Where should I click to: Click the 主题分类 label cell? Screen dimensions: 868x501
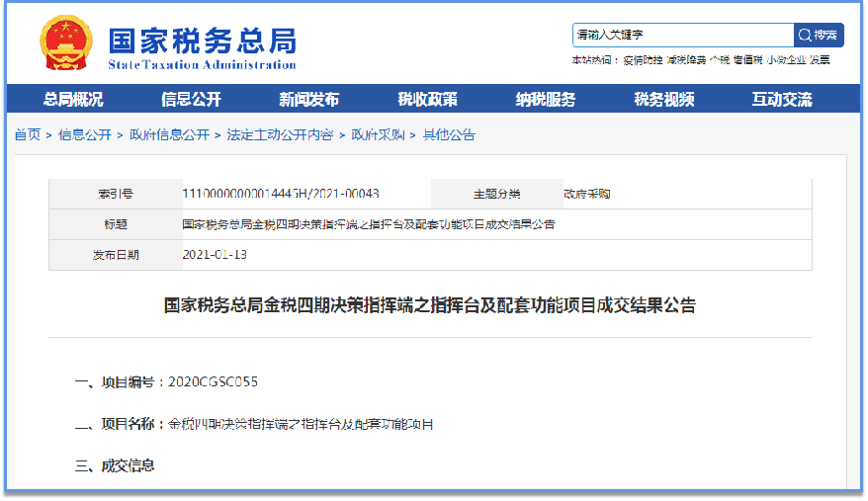point(497,194)
